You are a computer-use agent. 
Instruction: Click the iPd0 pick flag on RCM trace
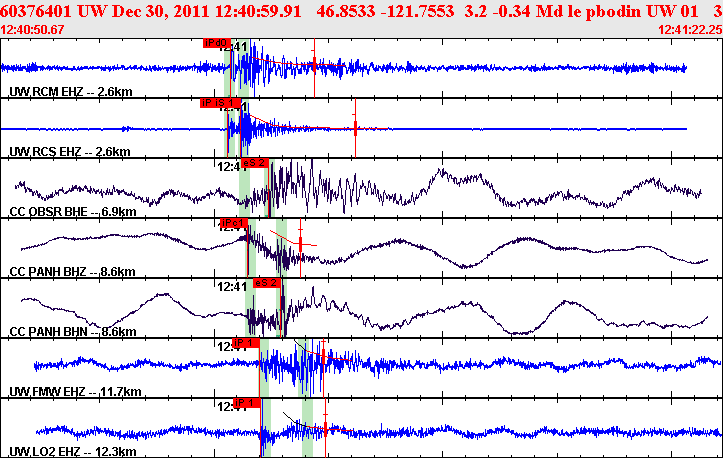tap(216, 43)
